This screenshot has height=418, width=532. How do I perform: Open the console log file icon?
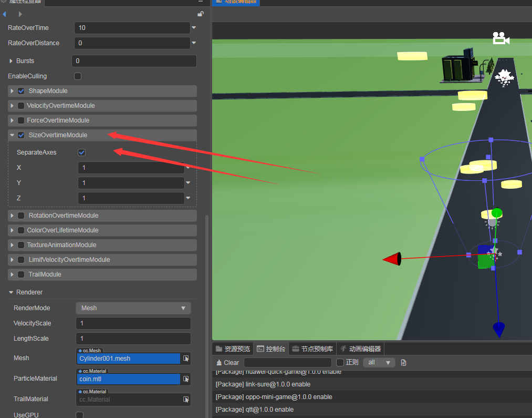click(403, 362)
